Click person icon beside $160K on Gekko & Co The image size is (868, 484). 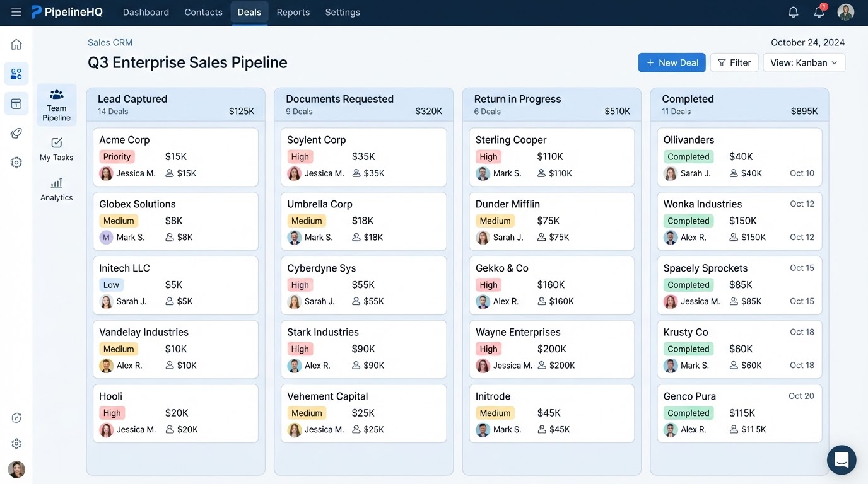click(x=542, y=301)
